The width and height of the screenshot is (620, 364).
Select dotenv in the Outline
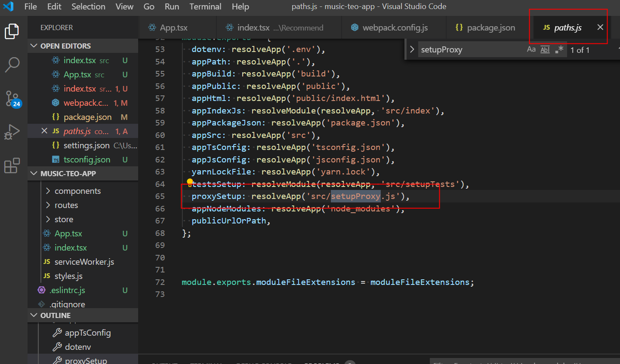tap(83, 347)
